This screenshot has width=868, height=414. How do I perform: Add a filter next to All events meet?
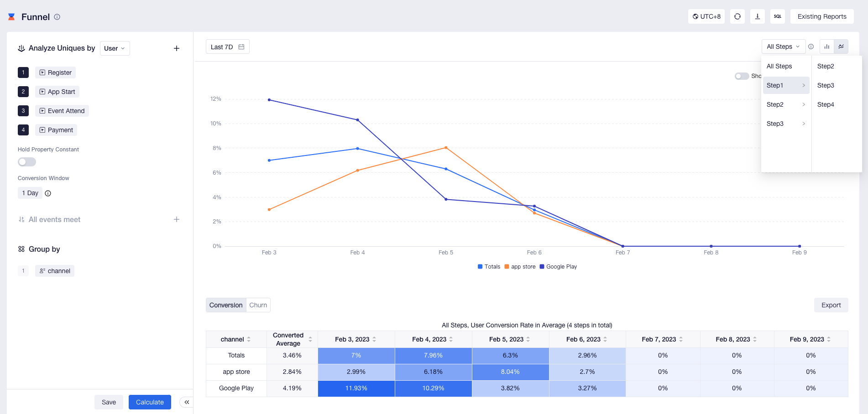[x=177, y=219]
